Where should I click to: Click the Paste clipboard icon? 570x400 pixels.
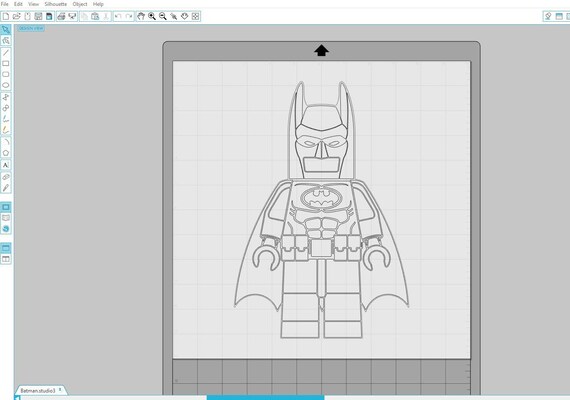point(95,16)
